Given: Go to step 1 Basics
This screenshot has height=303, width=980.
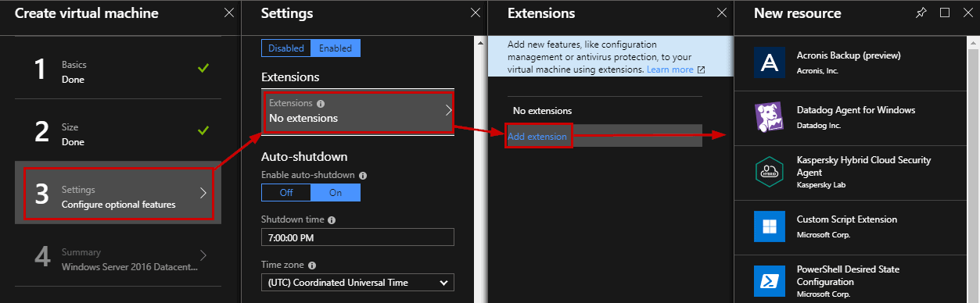Looking at the screenshot, I should (x=118, y=71).
